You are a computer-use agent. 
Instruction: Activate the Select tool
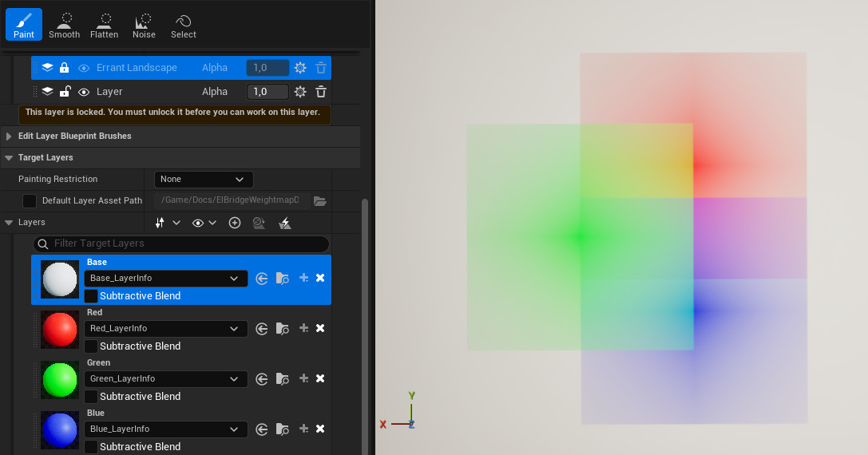pyautogui.click(x=183, y=26)
